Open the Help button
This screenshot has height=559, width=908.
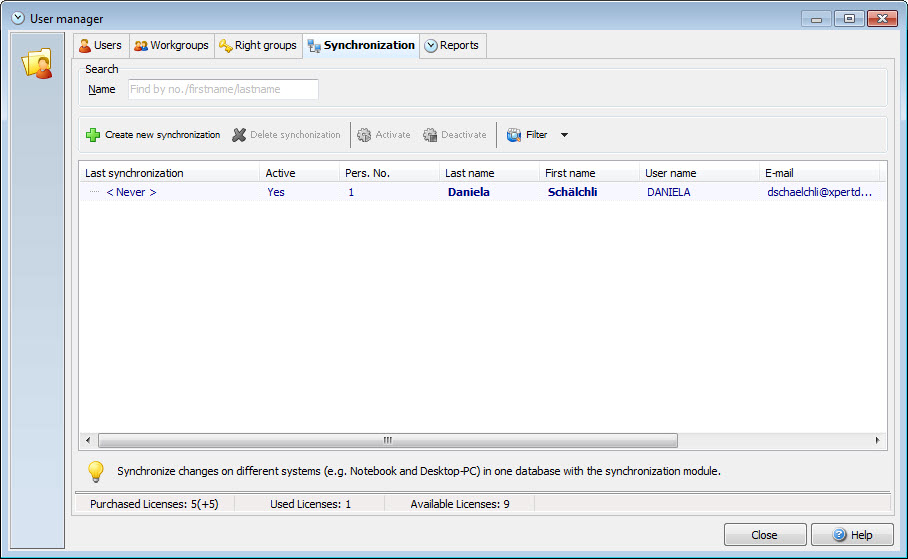851,535
